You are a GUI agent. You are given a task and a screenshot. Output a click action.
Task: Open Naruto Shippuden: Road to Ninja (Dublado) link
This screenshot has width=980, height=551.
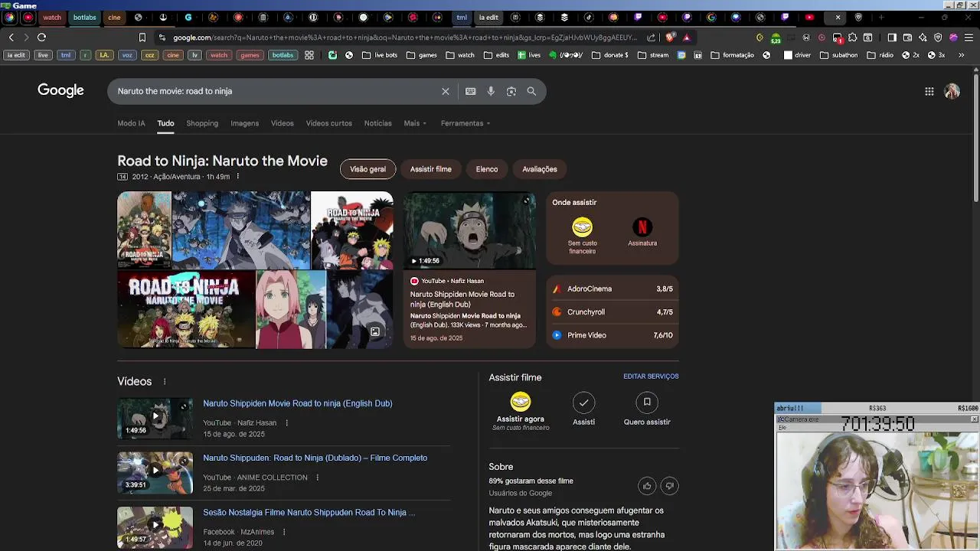[x=315, y=458]
